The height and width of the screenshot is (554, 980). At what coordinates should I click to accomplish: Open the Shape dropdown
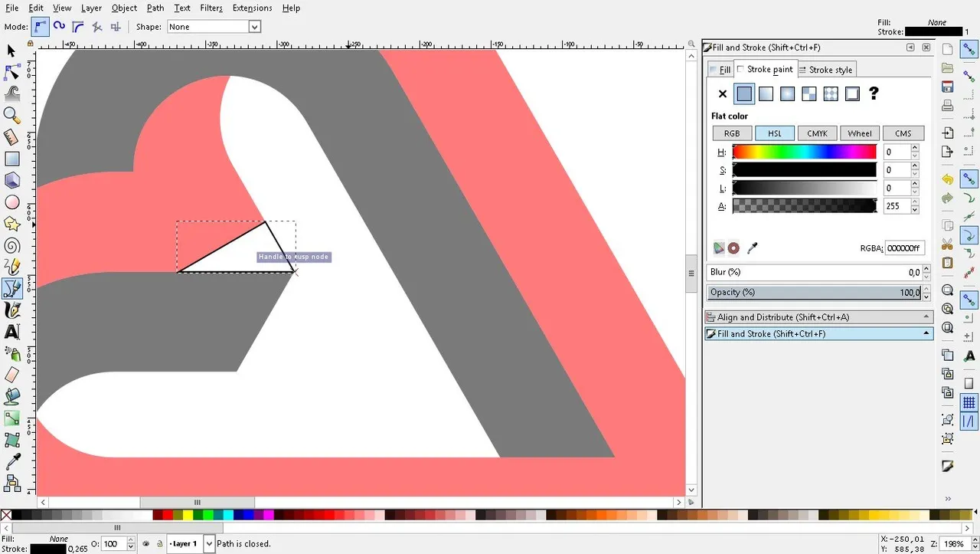[x=255, y=27]
